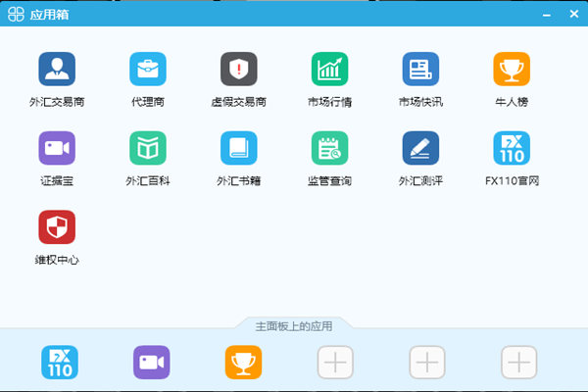Click orange trophy shortcut in bottom panel

(243, 363)
